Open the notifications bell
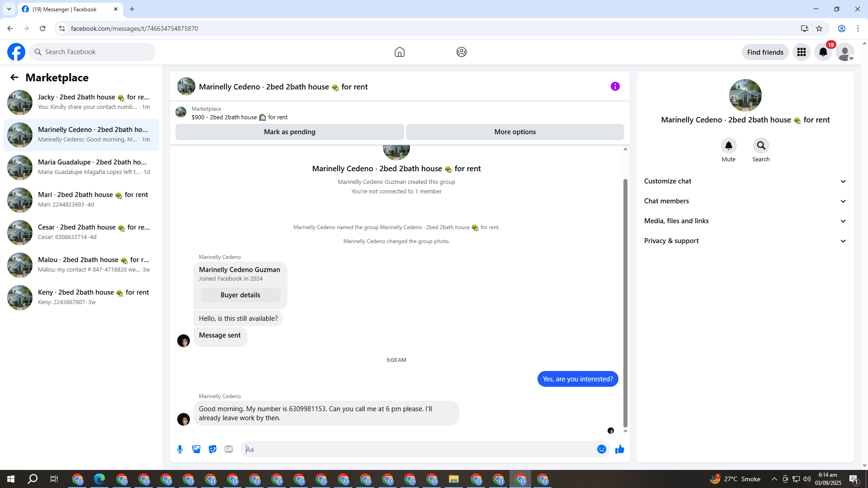This screenshot has height=488, width=868. point(823,52)
